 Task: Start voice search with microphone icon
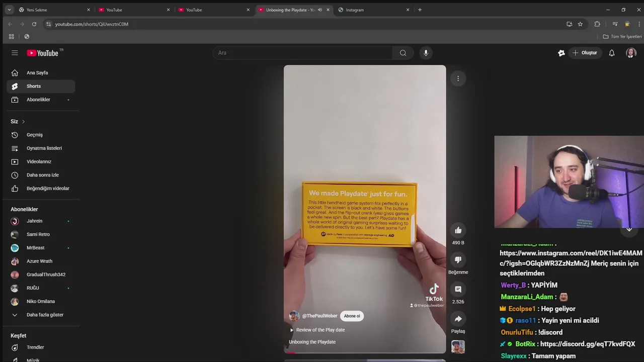pos(426,53)
